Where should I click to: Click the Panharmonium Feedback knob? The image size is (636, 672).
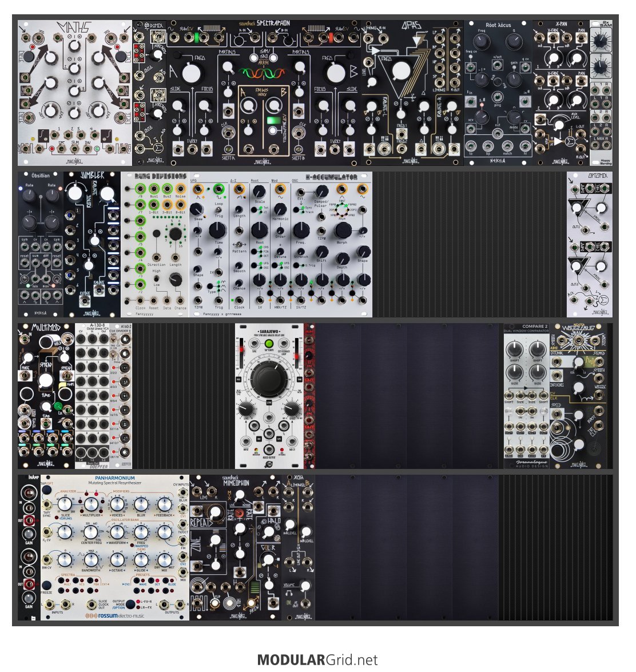[x=164, y=505]
